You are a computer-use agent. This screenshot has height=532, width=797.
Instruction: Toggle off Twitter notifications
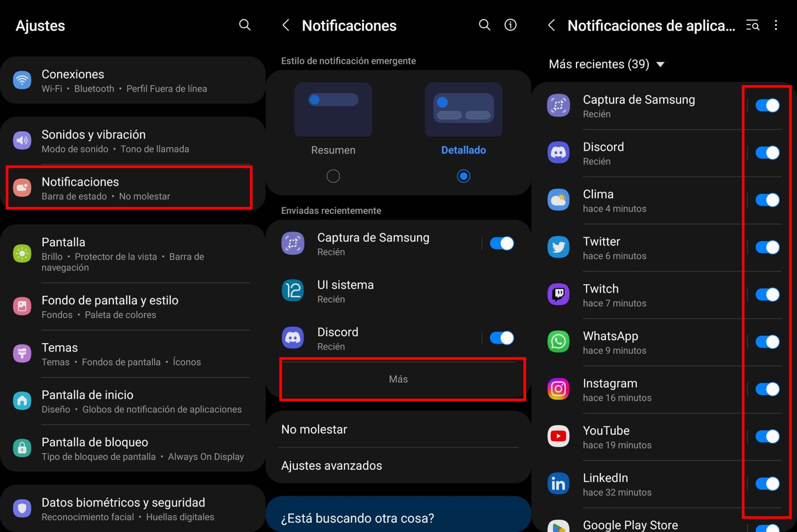[768, 247]
